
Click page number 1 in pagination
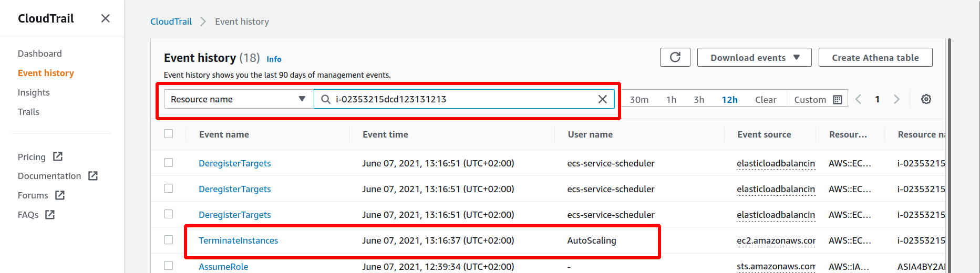pos(877,99)
